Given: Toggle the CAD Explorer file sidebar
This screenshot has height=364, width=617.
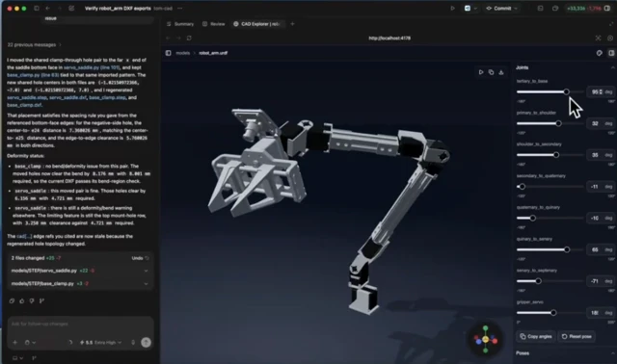Looking at the screenshot, I should (x=169, y=53).
